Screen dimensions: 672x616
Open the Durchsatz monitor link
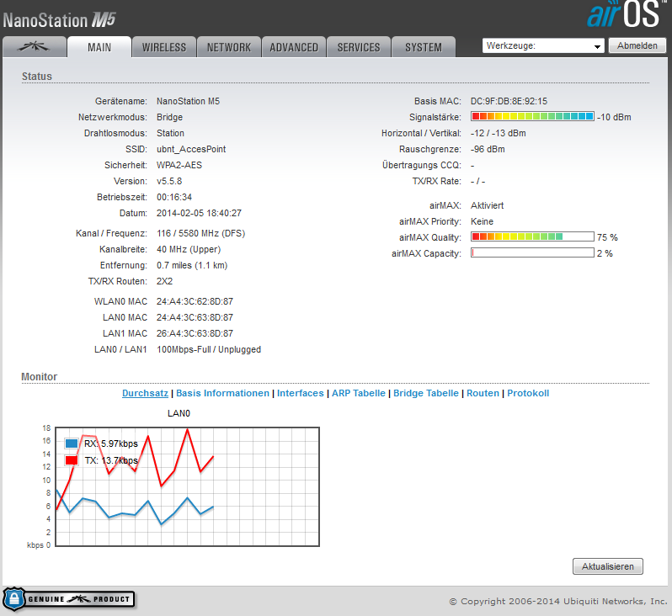tap(145, 393)
